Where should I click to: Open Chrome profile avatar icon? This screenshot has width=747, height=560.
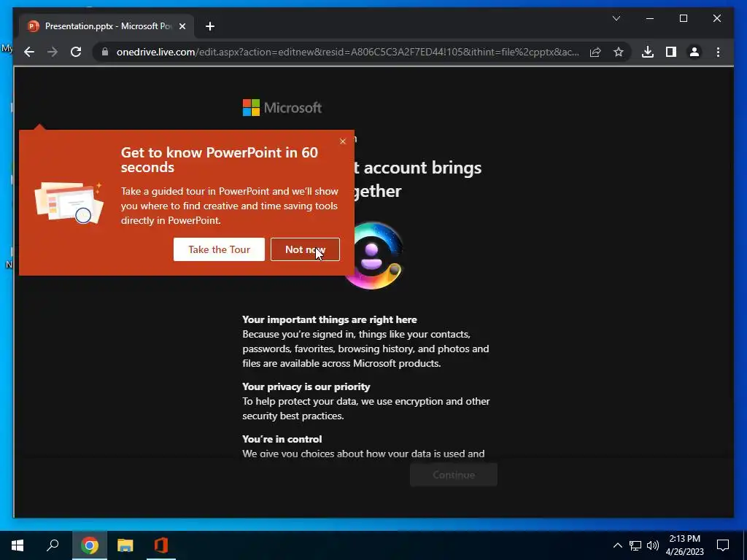point(694,52)
